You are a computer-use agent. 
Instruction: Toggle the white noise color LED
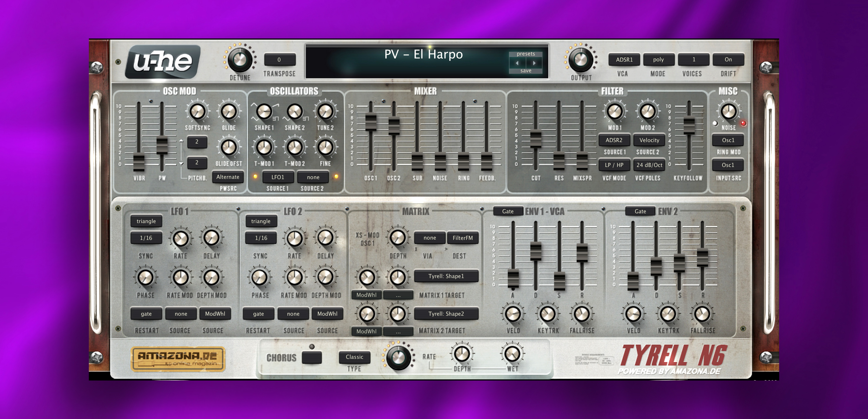point(715,123)
